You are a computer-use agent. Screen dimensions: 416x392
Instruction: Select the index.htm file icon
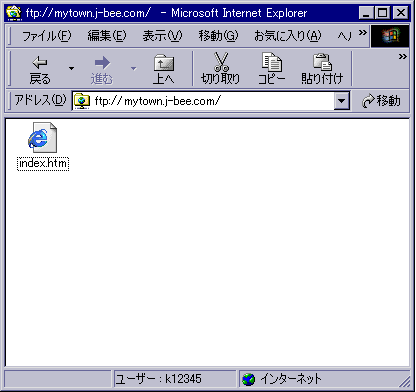(x=42, y=138)
